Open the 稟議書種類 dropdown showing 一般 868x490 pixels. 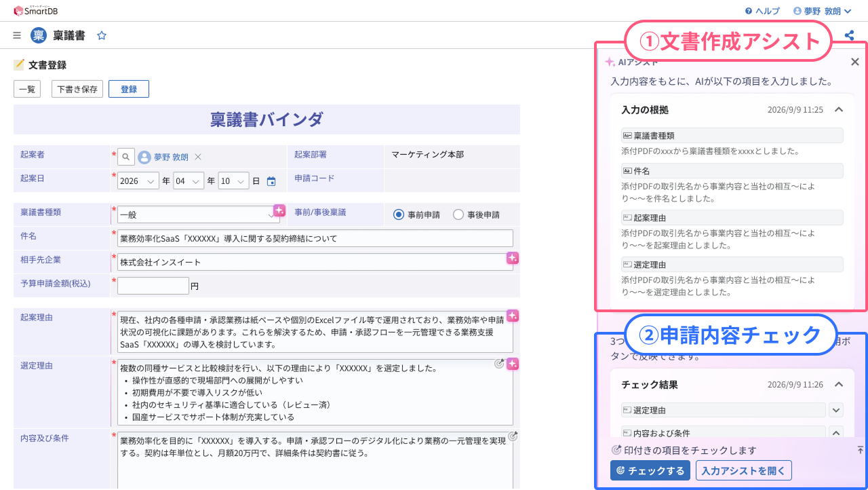pos(198,214)
